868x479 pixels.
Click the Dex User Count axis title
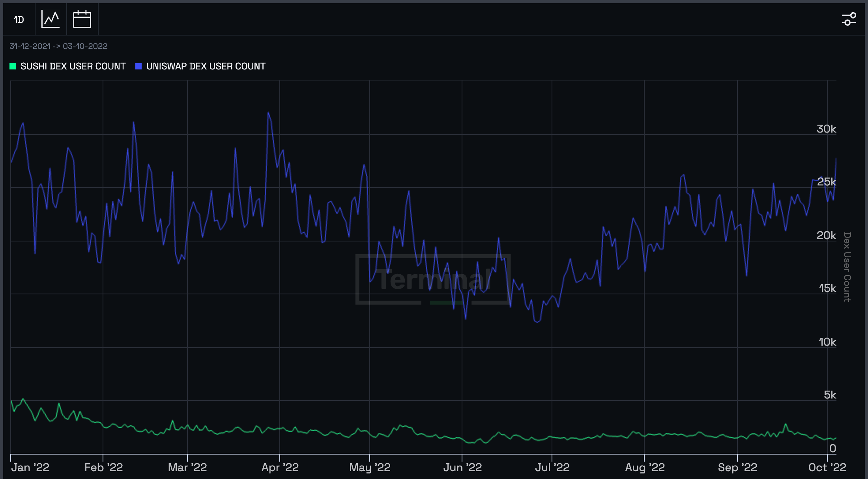coord(847,267)
